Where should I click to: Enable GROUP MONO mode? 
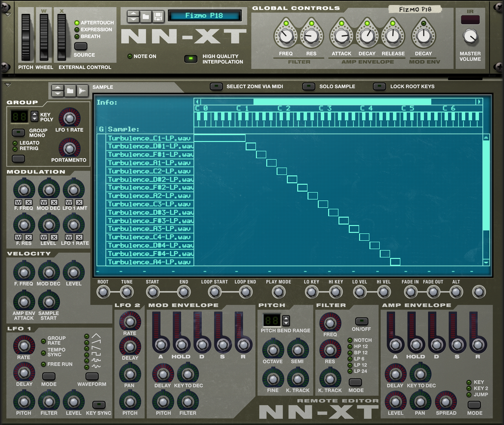coord(18,133)
